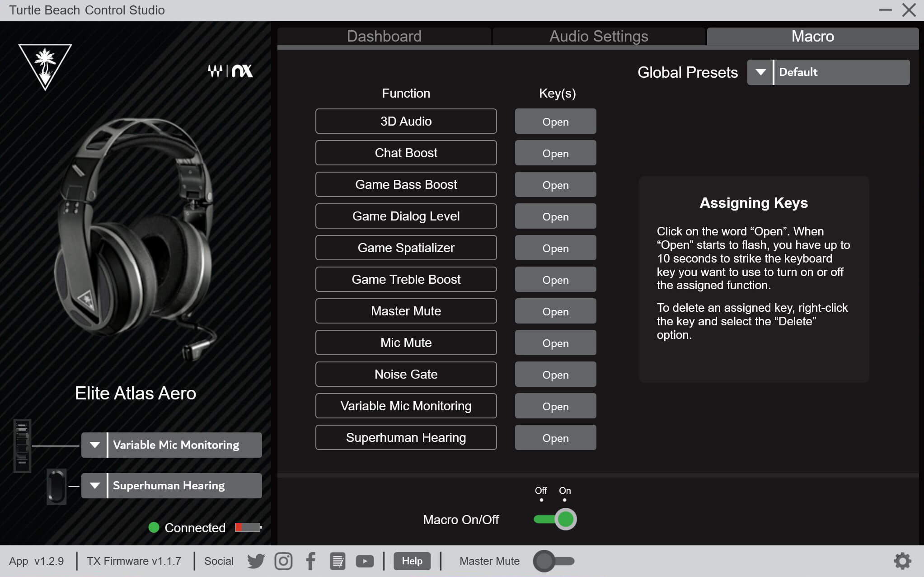The width and height of the screenshot is (924, 577).
Task: Expand the Global Presets dropdown
Action: (x=760, y=72)
